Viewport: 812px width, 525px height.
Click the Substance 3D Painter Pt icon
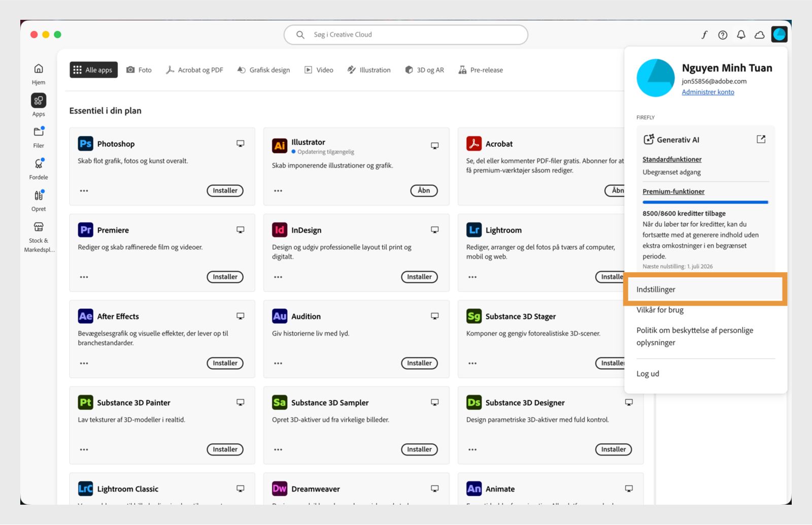tap(85, 403)
